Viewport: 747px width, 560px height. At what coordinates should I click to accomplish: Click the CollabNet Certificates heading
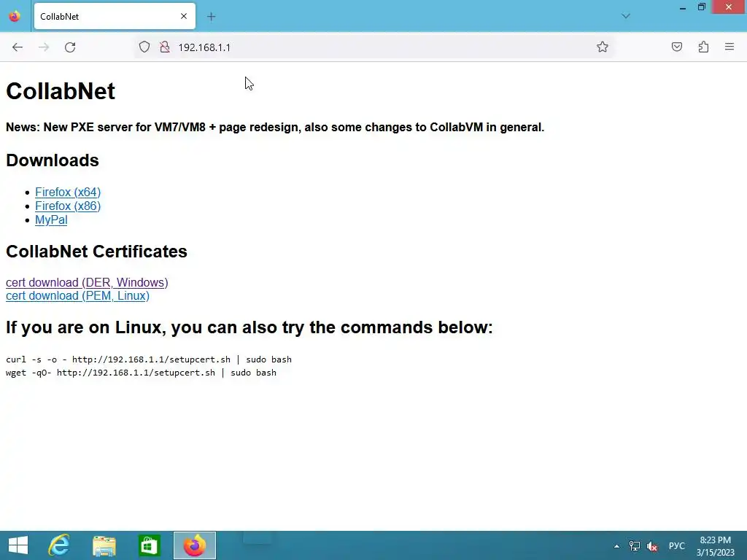(x=97, y=252)
